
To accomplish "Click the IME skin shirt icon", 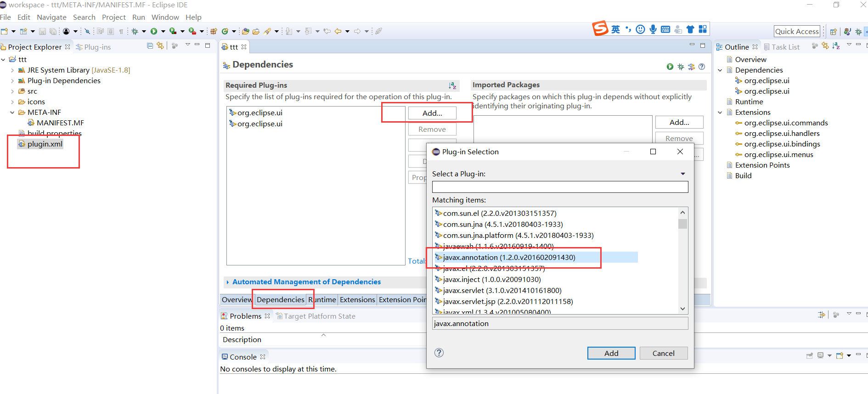I will click(x=690, y=29).
